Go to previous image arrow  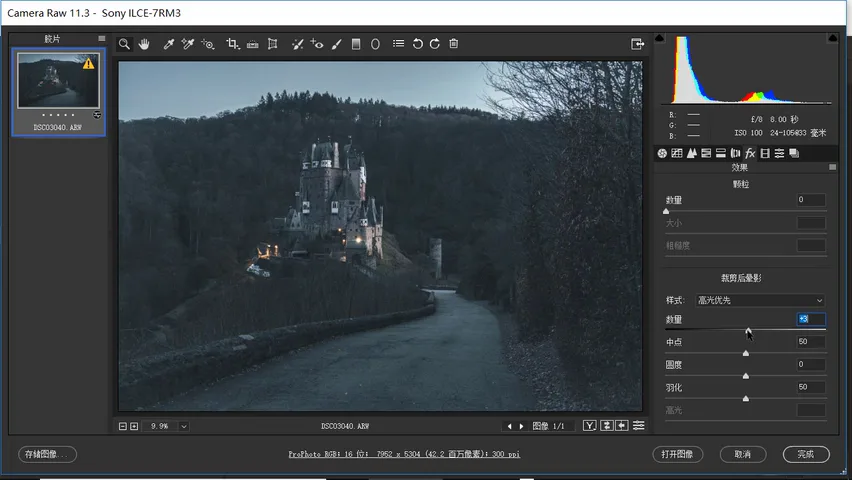[509, 426]
